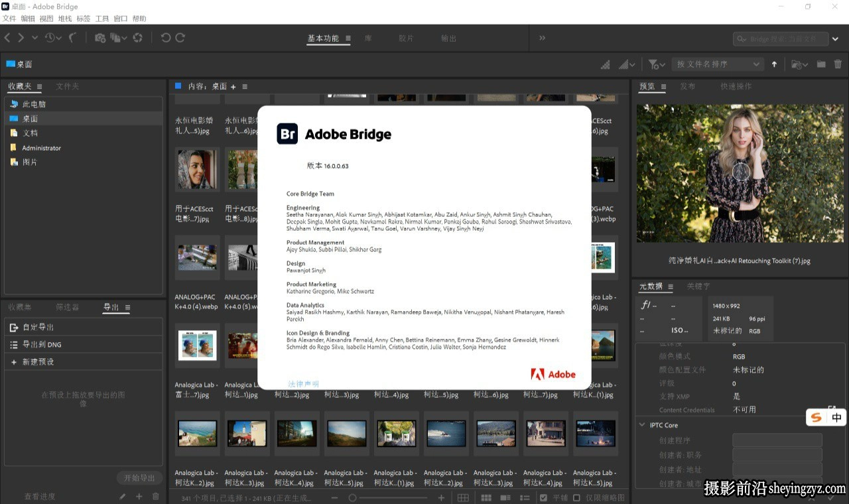Click 查看进度 link

click(x=40, y=496)
